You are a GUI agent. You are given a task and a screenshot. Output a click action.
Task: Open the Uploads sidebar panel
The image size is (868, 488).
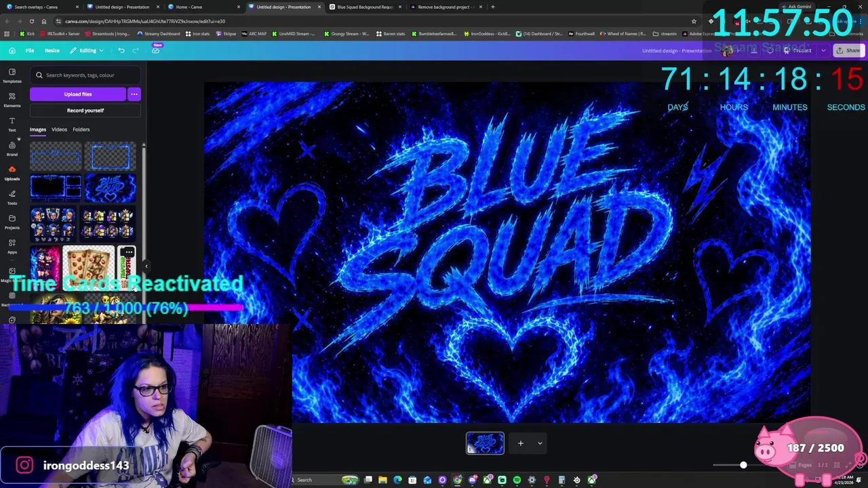pos(12,173)
